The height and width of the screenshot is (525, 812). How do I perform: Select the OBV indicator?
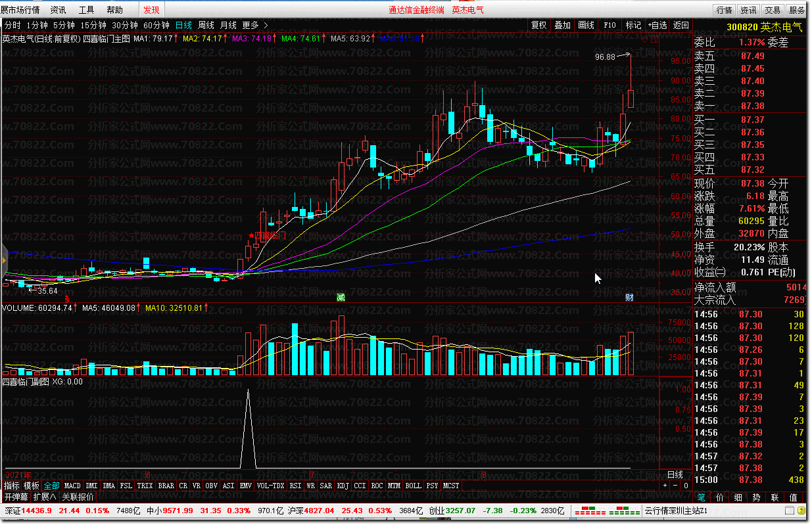click(212, 486)
